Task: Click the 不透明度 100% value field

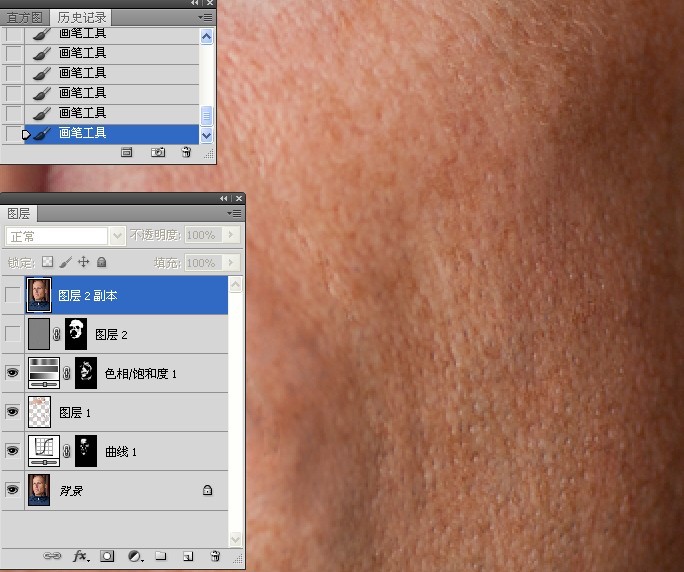Action: tap(203, 235)
